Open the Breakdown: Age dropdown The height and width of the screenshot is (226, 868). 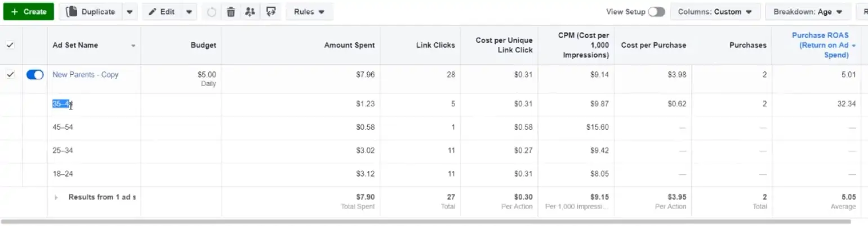pyautogui.click(x=808, y=12)
